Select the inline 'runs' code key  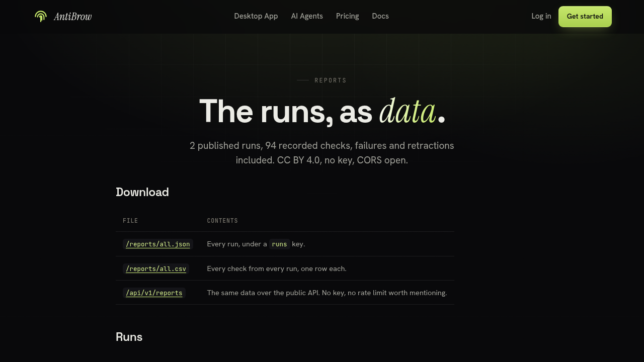click(279, 244)
